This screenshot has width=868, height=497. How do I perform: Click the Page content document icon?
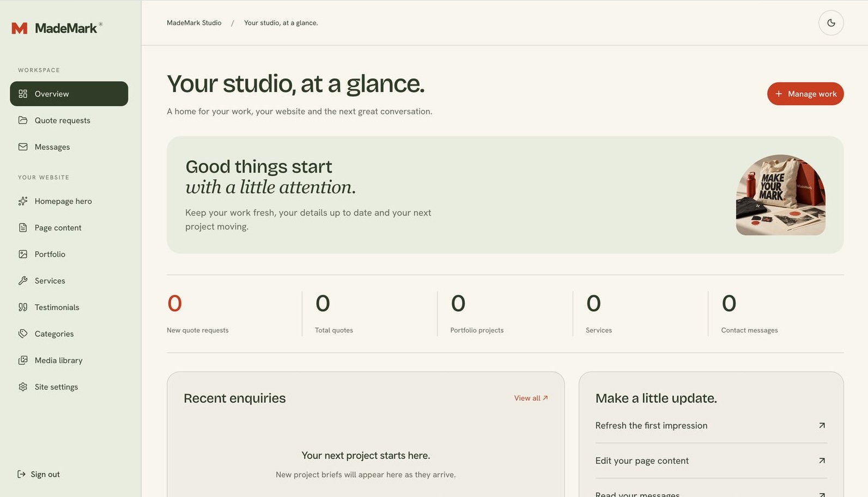click(x=23, y=228)
